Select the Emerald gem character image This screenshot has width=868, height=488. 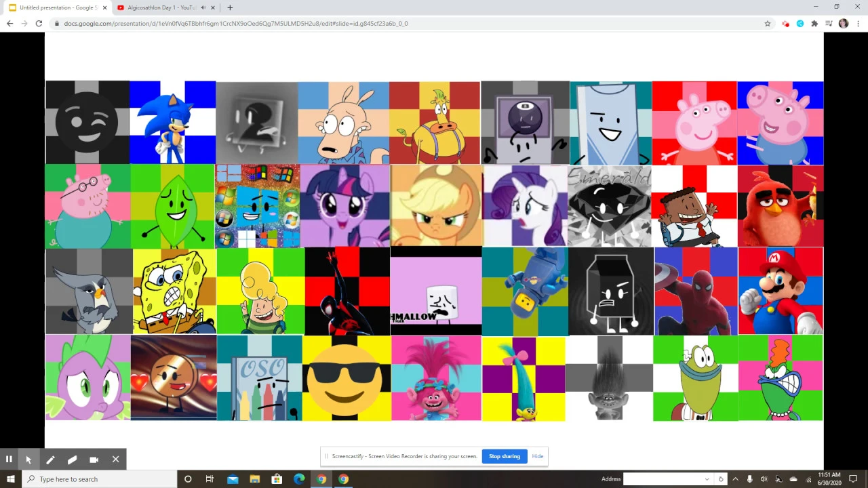pos(610,206)
